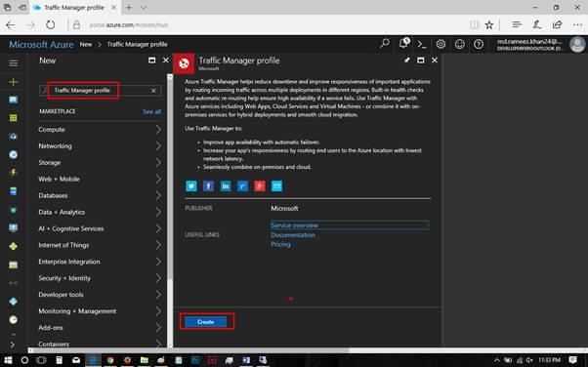This screenshot has width=588, height=367.
Task: Expand the Storage category
Action: [100, 162]
